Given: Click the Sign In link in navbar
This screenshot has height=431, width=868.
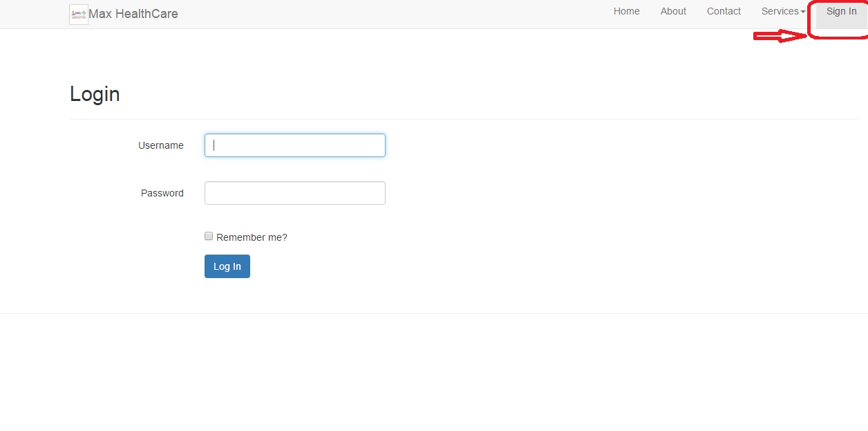Looking at the screenshot, I should (840, 11).
